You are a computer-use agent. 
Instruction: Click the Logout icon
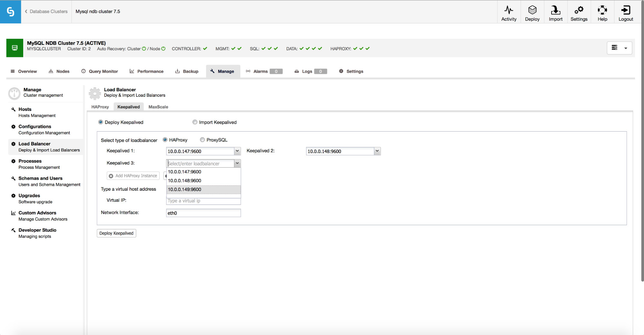click(626, 10)
